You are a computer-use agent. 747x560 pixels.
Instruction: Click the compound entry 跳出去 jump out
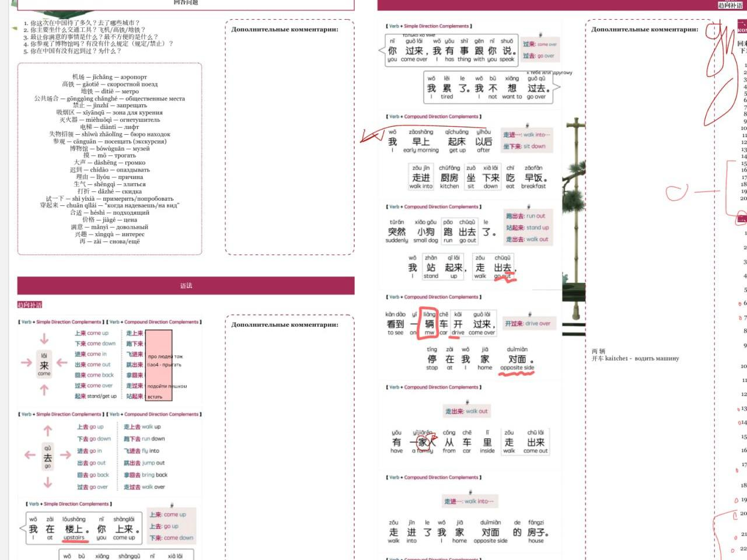pyautogui.click(x=144, y=463)
